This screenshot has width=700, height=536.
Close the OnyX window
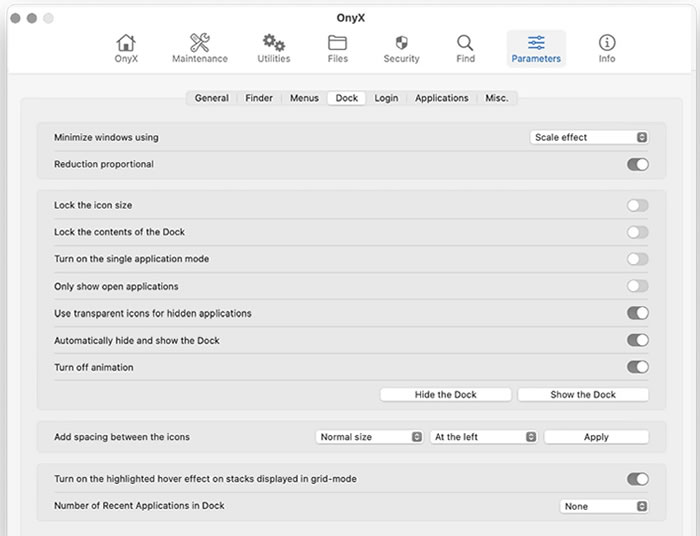click(16, 18)
